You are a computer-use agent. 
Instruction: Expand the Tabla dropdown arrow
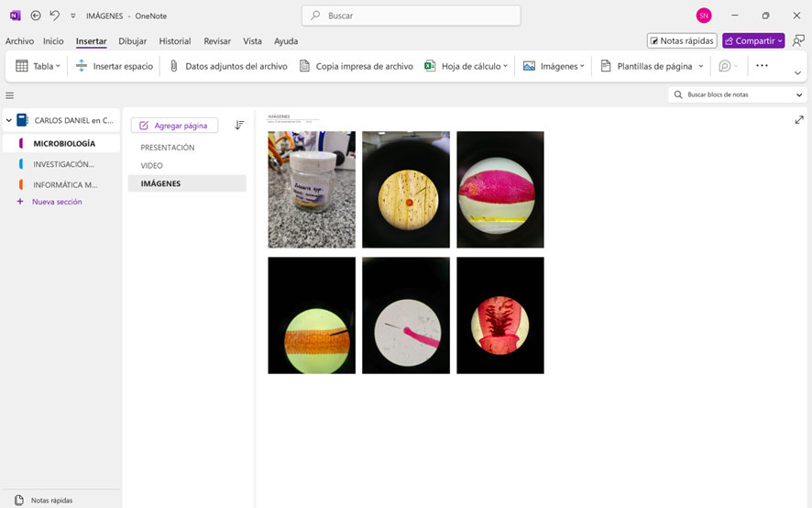point(58,66)
